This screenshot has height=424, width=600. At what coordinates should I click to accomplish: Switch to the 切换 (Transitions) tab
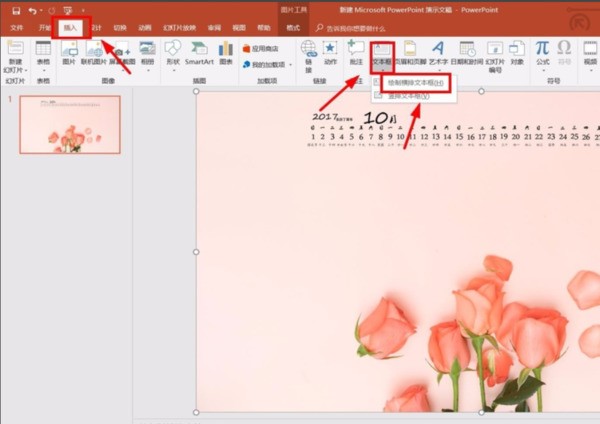pyautogui.click(x=120, y=28)
